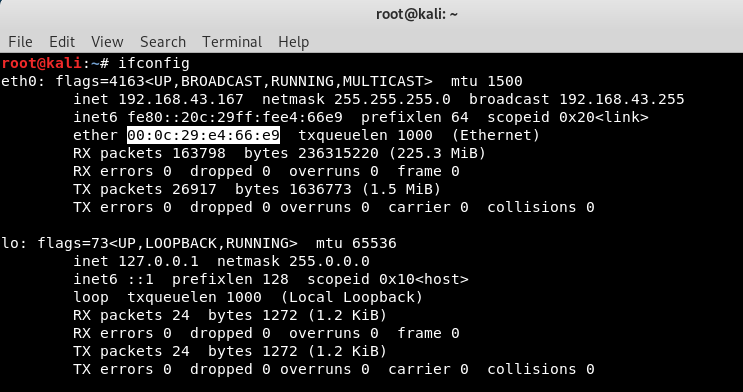This screenshot has height=392, width=743.
Task: Click the inet6 fe80::20c:29ff:fee4:66e9 address
Action: click(x=235, y=117)
